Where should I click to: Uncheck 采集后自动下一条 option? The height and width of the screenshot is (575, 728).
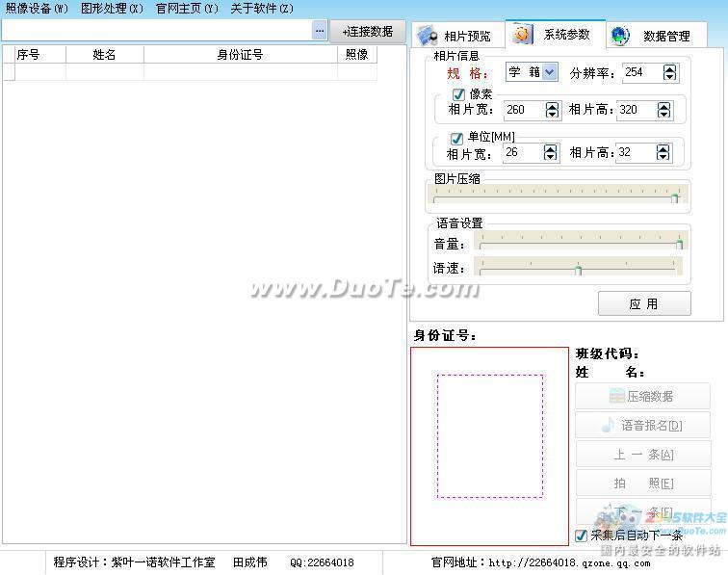pos(581,535)
